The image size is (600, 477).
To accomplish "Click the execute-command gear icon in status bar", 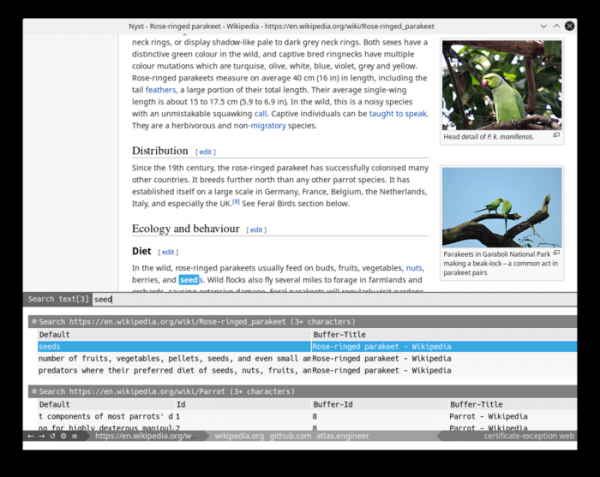I will [x=63, y=436].
